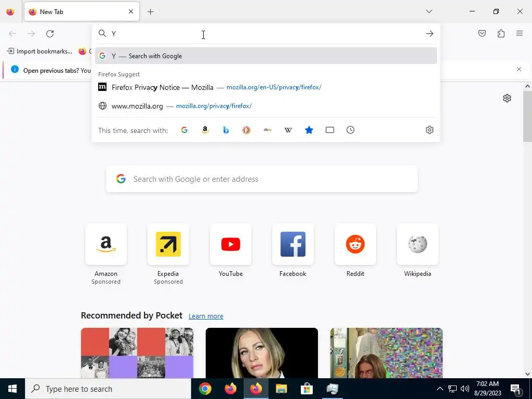
Task: Go back with the left arrow button
Action: point(12,34)
